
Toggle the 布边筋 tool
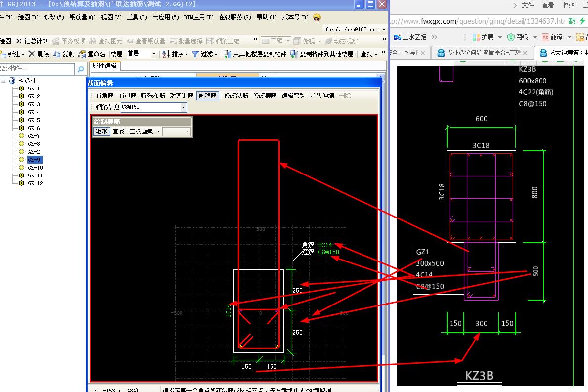pyautogui.click(x=128, y=96)
